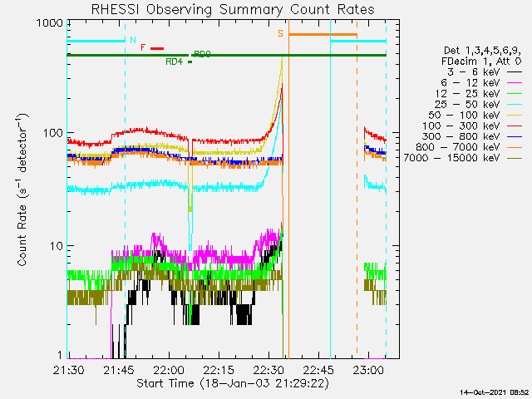Click the cyan night interval bar after 22:45
Viewport: 532px width, 399px height.
coord(358,42)
